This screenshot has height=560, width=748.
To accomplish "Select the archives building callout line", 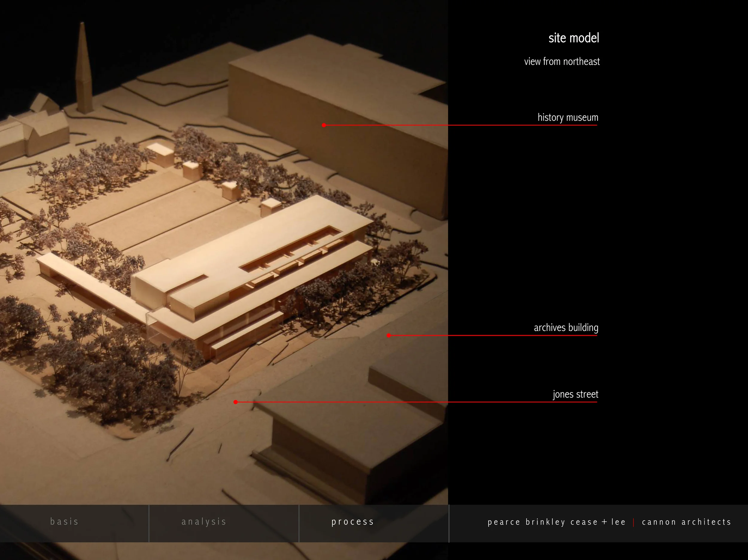I will coord(490,335).
